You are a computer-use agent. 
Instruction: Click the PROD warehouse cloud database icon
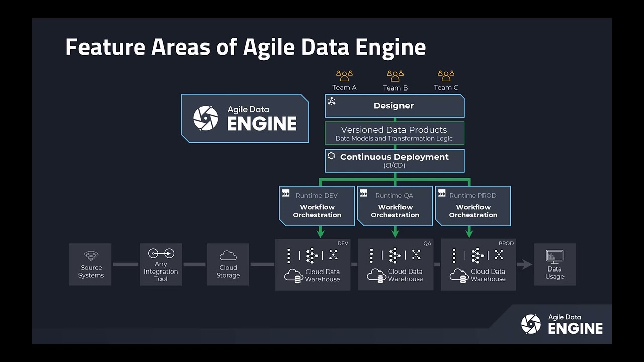[459, 276]
